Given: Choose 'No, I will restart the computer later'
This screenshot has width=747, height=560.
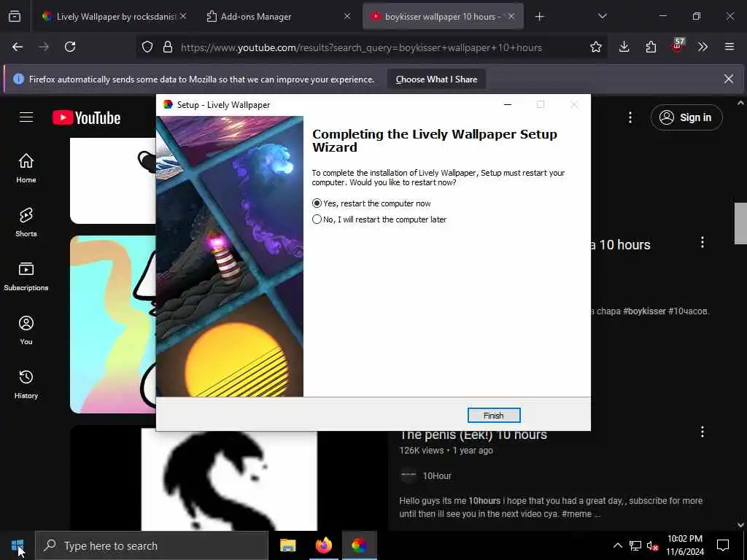Looking at the screenshot, I should (x=379, y=219).
